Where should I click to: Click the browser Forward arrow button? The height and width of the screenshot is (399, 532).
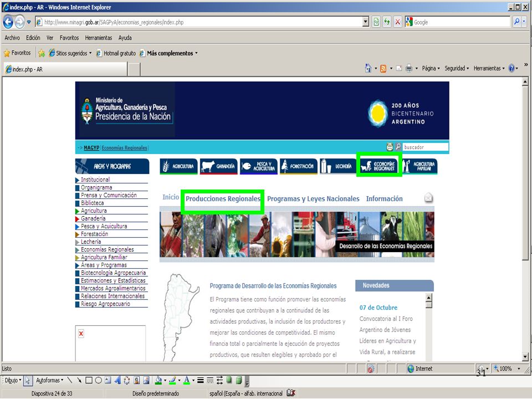coord(20,22)
